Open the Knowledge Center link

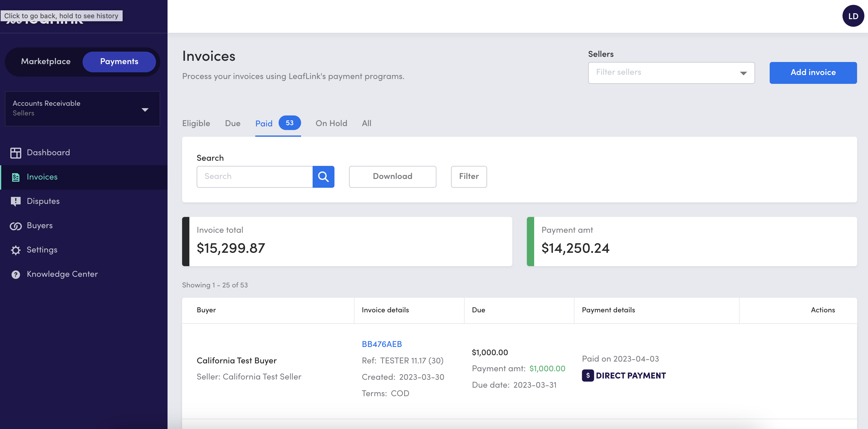(83, 274)
